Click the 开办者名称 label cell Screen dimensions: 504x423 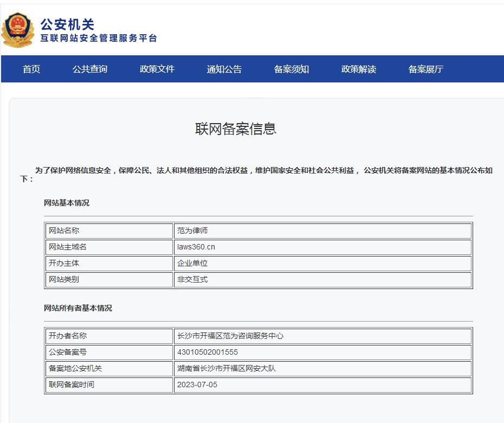coord(109,336)
